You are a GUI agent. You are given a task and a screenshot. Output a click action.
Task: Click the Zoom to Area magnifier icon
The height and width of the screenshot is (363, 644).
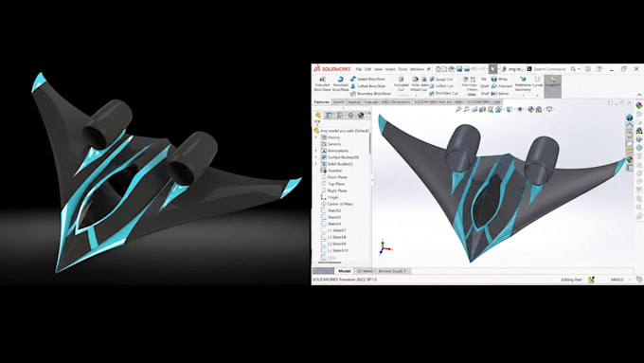point(467,109)
